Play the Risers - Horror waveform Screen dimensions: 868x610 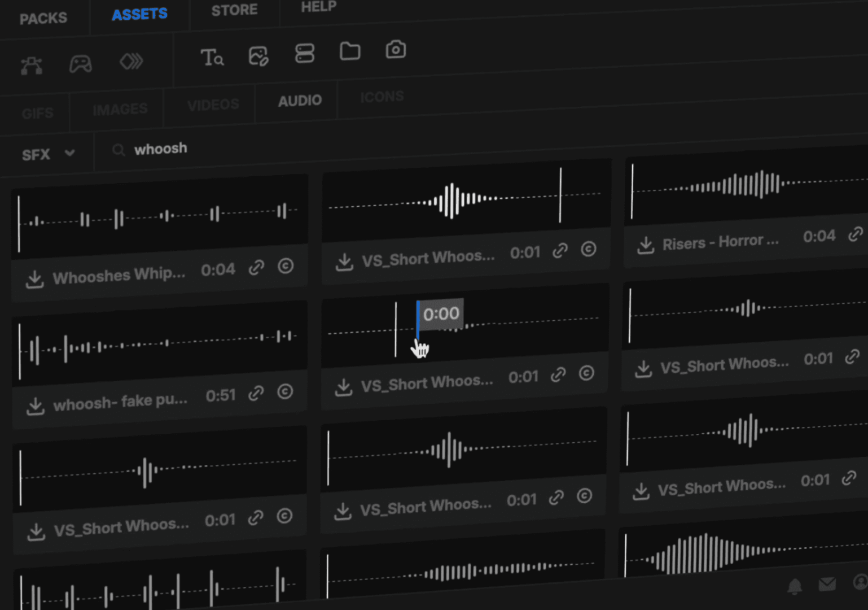click(747, 186)
